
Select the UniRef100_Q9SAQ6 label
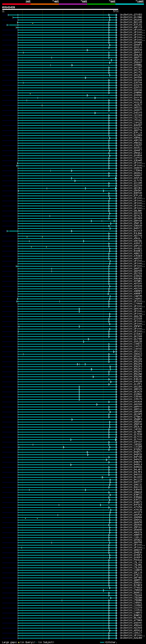131,42
